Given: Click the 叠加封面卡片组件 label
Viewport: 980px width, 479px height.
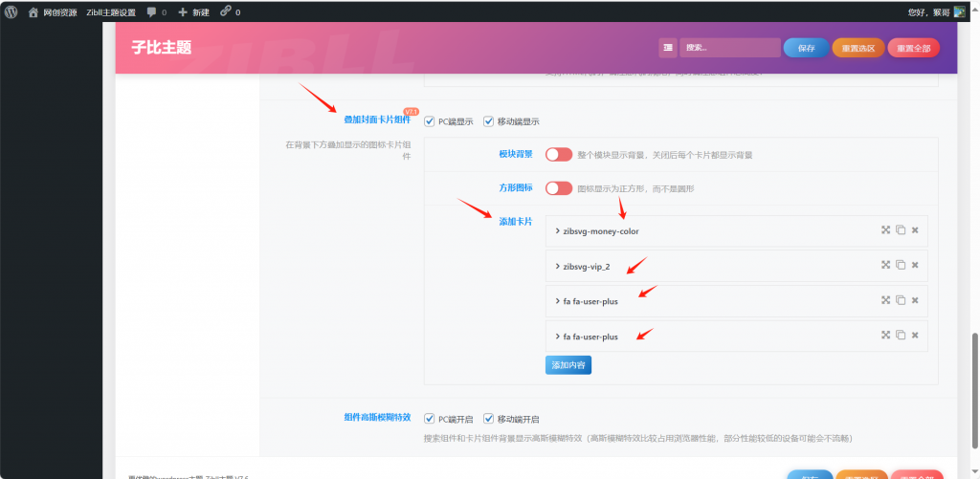Looking at the screenshot, I should point(377,120).
